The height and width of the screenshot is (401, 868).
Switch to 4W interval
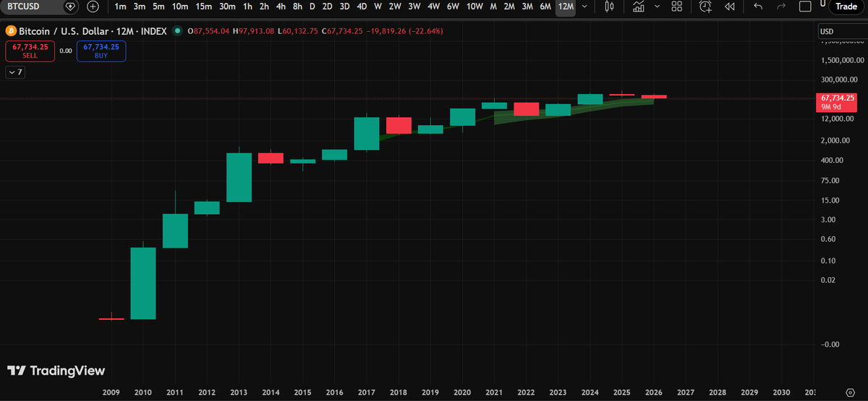[x=434, y=7]
